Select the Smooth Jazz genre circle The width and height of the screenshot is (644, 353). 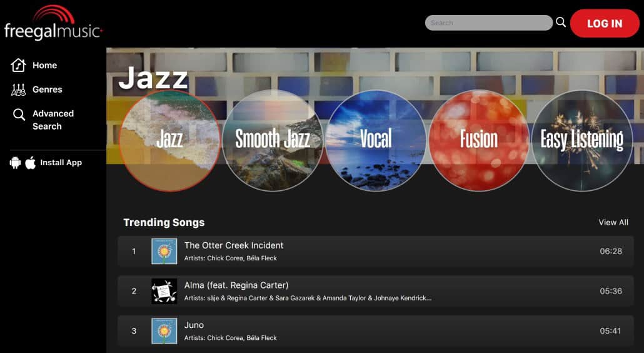(273, 140)
